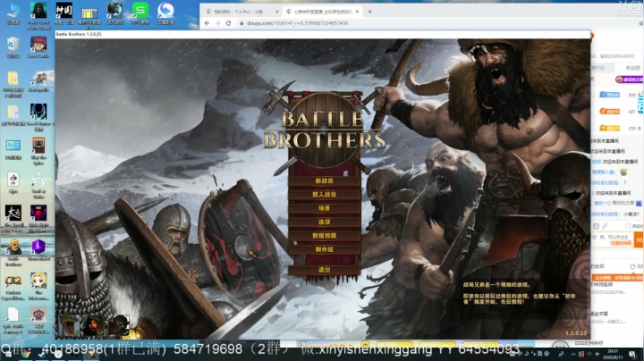Screen dimensions: 644x361
Task: Start a new campaign with 新战役
Action: click(x=324, y=180)
